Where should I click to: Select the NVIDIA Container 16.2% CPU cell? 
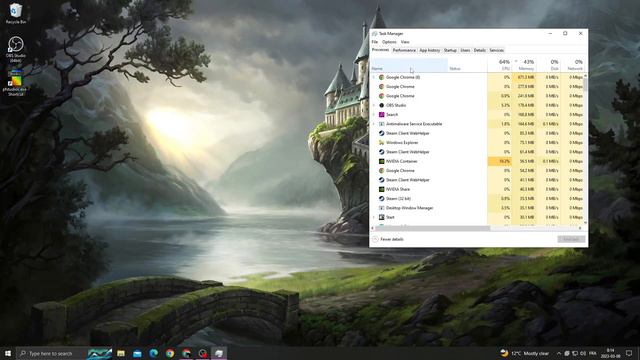pyautogui.click(x=500, y=161)
